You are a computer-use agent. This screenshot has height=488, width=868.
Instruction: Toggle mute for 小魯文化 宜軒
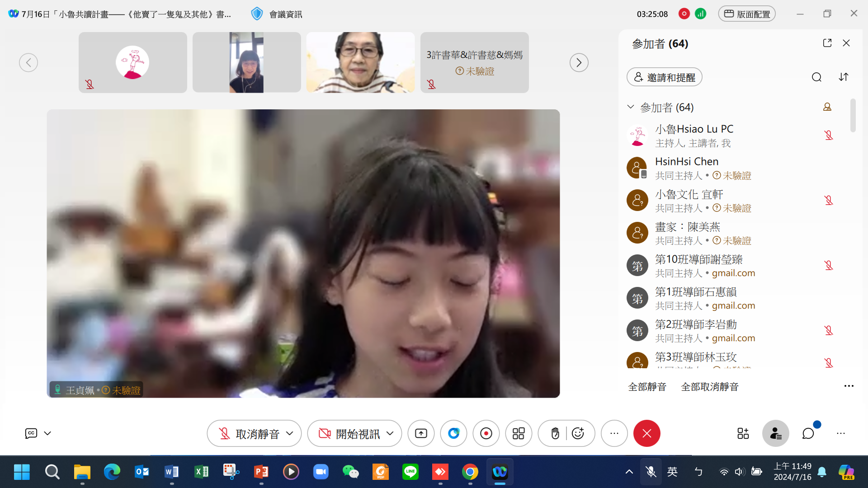829,200
